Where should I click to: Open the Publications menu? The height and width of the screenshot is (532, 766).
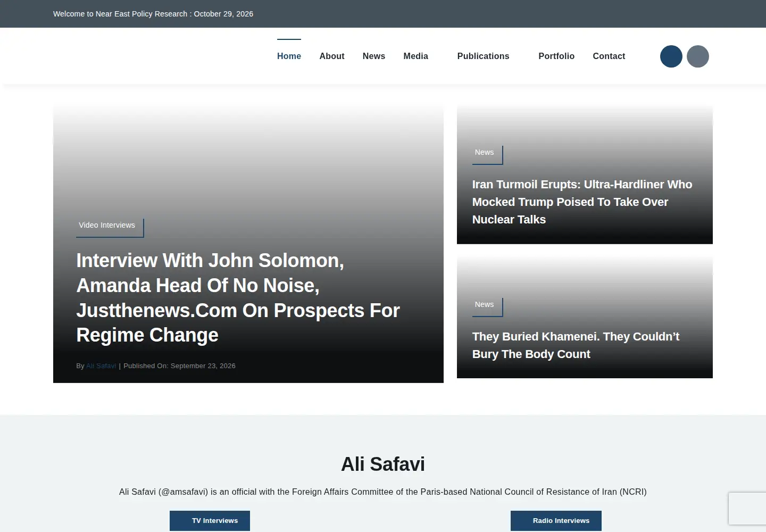pos(483,56)
